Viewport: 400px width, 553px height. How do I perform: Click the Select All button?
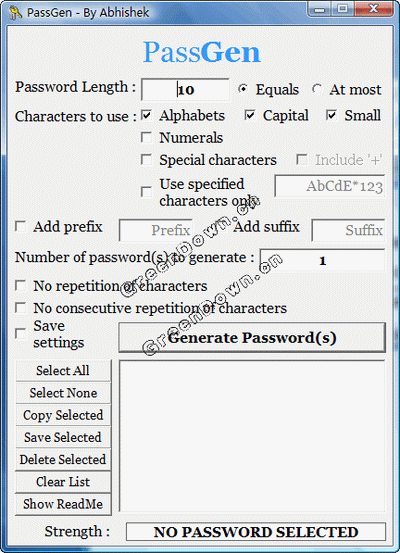click(63, 370)
